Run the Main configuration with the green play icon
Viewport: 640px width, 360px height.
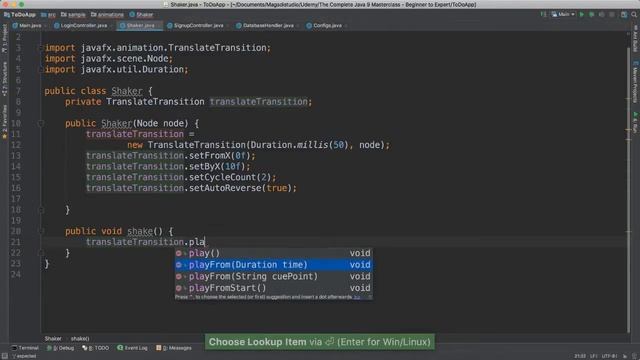582,14
